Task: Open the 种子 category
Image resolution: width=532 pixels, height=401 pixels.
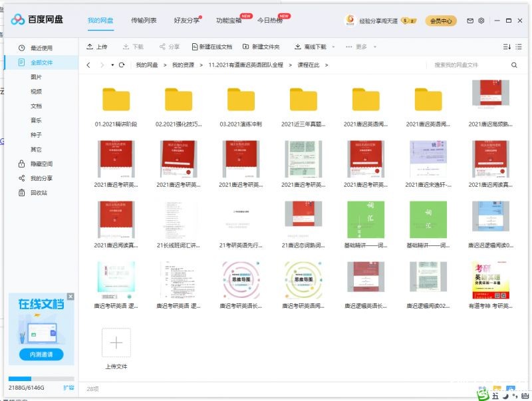Action: coord(37,135)
